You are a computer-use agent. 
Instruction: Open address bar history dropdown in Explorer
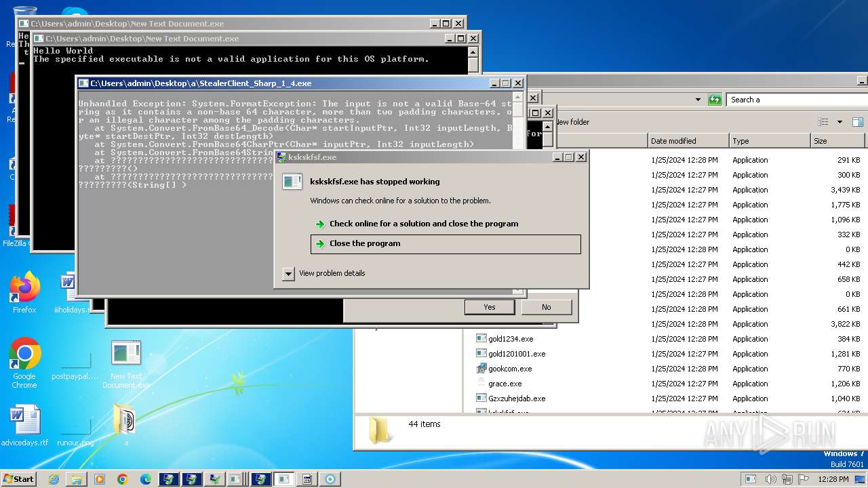tap(698, 100)
